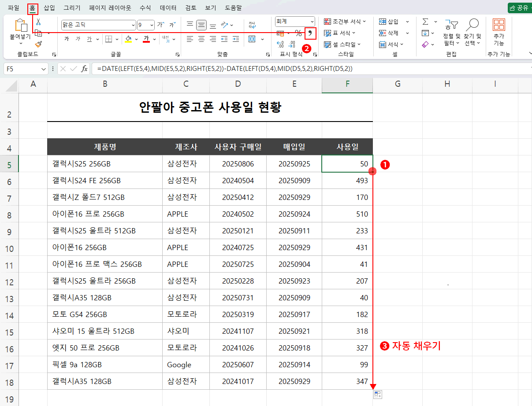Toggle underline 가 formatting
The width and height of the screenshot is (532, 406).
[x=89, y=39]
